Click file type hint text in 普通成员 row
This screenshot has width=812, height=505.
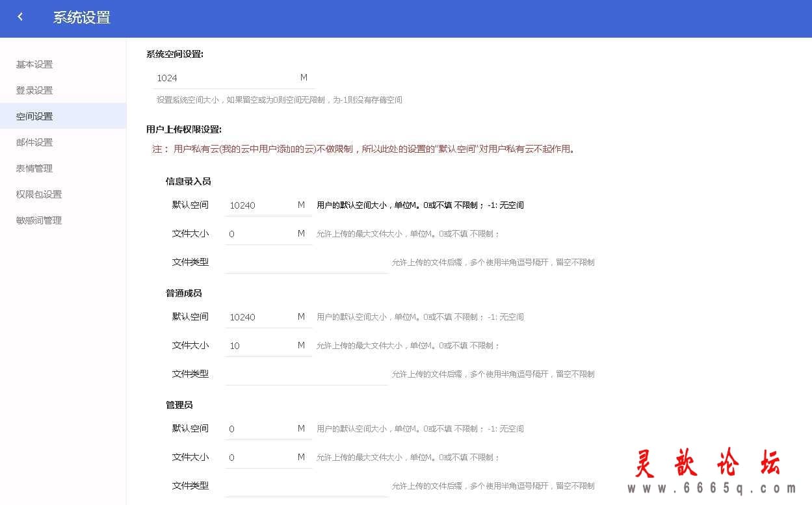493,374
